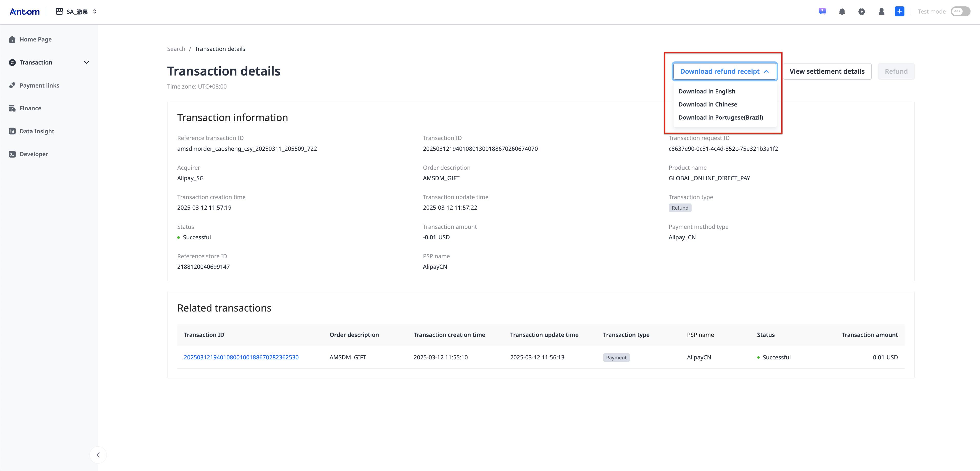Image resolution: width=980 pixels, height=471 pixels.
Task: Select the Data Insight sidebar icon
Action: click(x=12, y=131)
